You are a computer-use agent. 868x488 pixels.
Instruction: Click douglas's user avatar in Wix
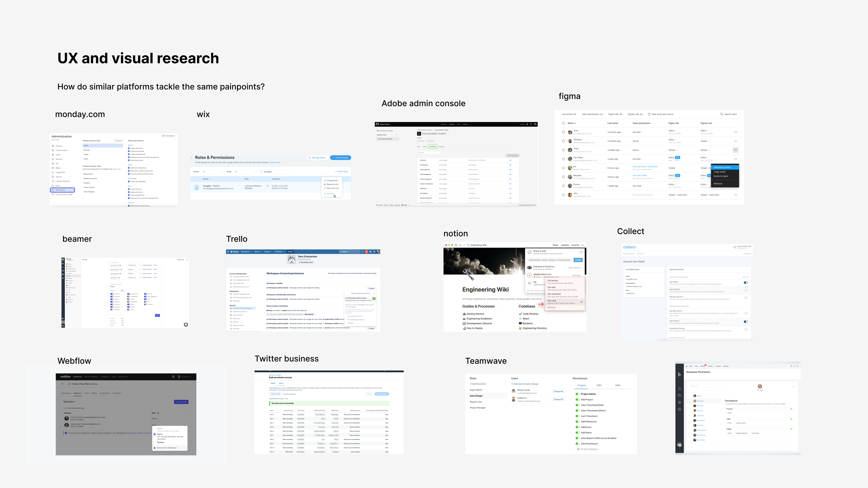pos(197,187)
